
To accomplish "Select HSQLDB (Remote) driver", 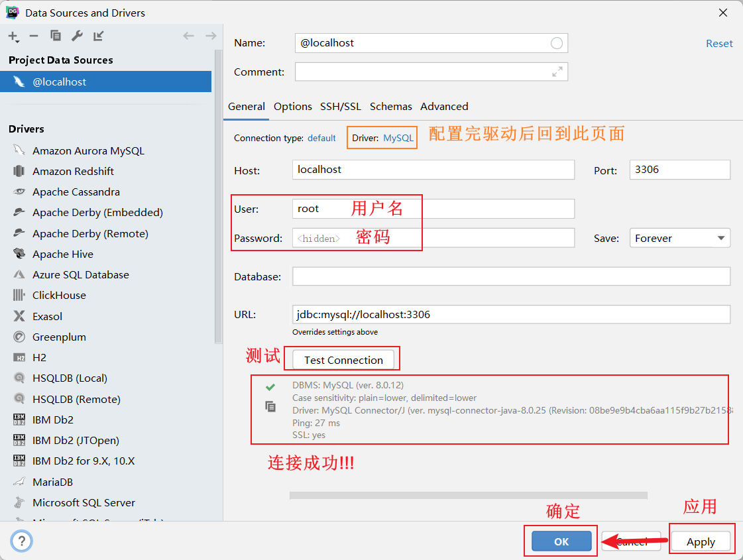I will 76,399.
